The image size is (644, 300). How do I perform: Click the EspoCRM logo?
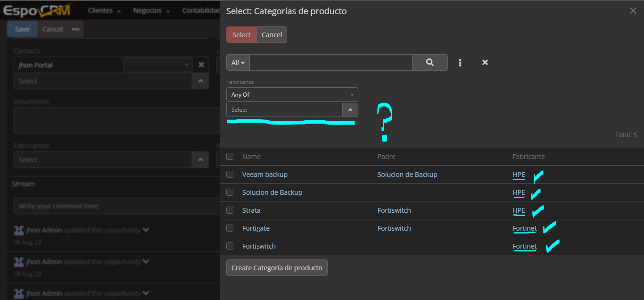(37, 10)
